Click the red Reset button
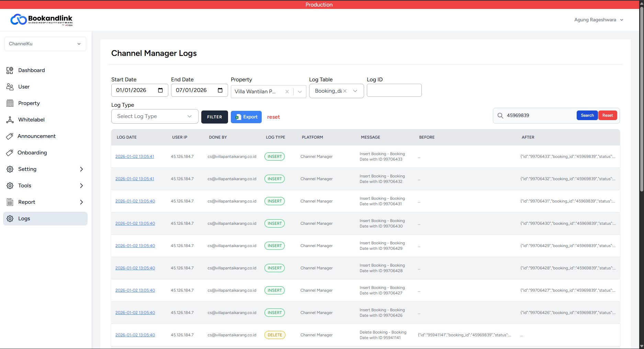The image size is (644, 349). 608,115
